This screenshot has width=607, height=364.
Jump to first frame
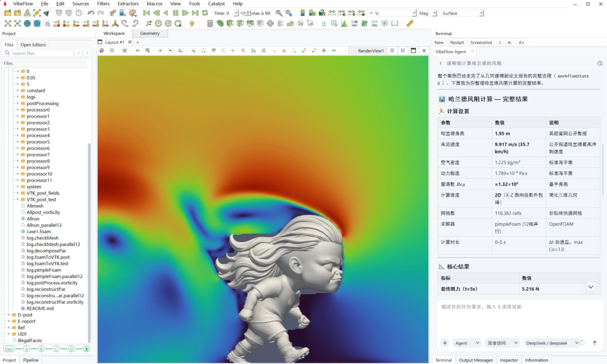point(146,13)
